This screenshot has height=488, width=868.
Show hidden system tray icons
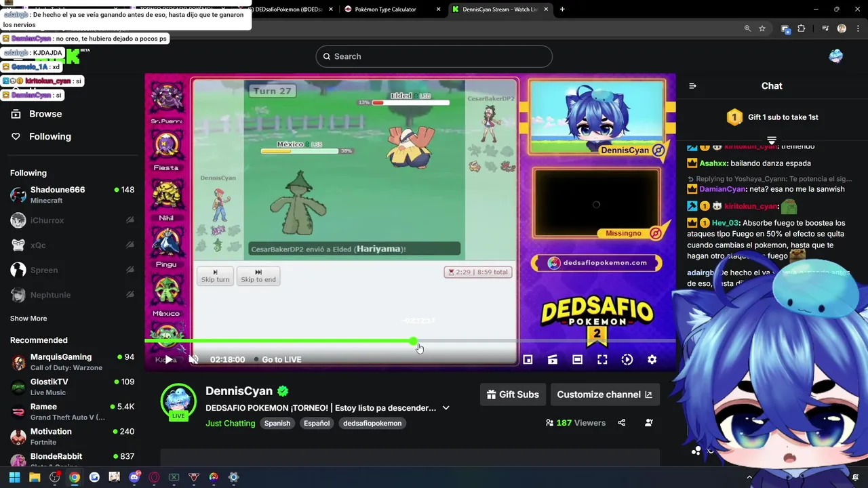pos(749,477)
